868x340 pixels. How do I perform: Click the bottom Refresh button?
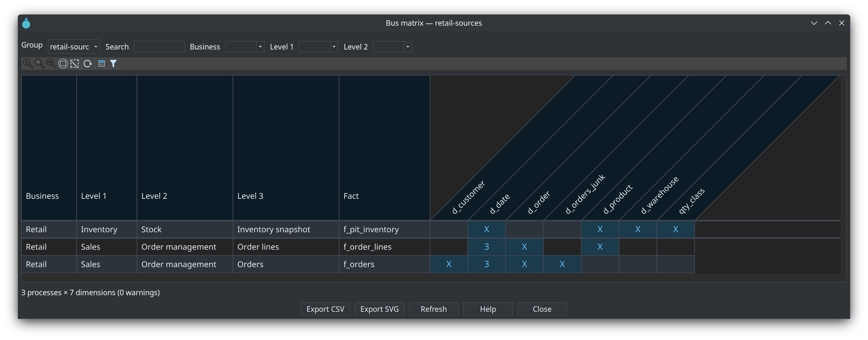tap(434, 309)
